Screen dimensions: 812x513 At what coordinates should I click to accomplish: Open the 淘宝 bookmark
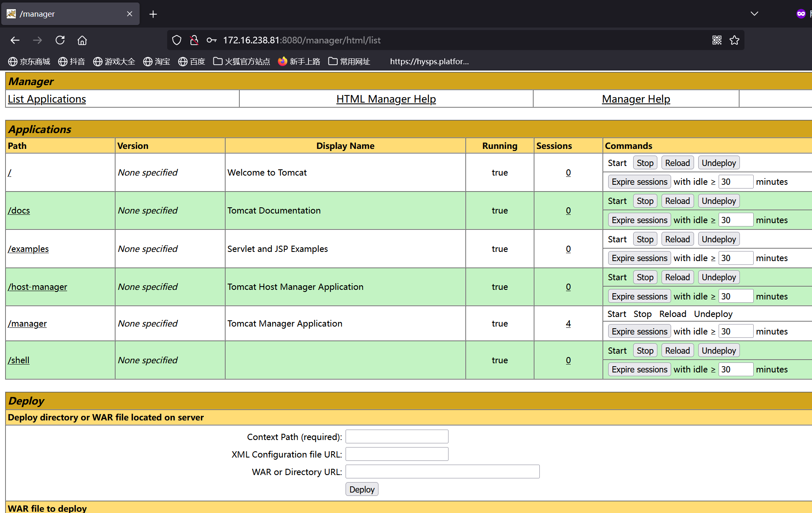click(x=157, y=61)
